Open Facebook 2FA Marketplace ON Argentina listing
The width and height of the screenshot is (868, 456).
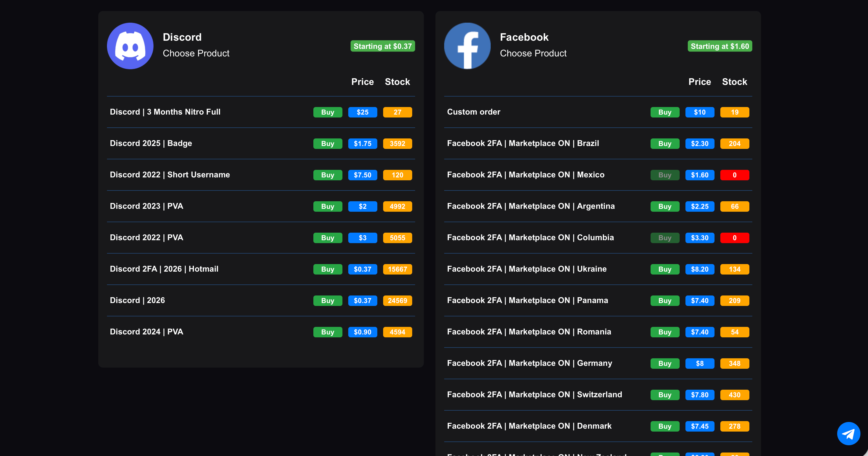(x=531, y=206)
